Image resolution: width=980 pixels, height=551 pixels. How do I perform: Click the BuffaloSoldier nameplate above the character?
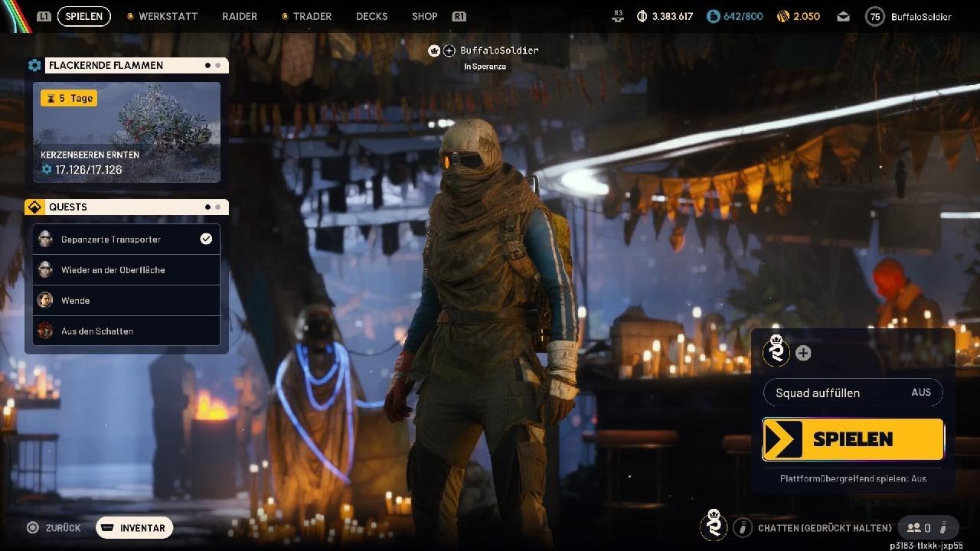[x=499, y=51]
